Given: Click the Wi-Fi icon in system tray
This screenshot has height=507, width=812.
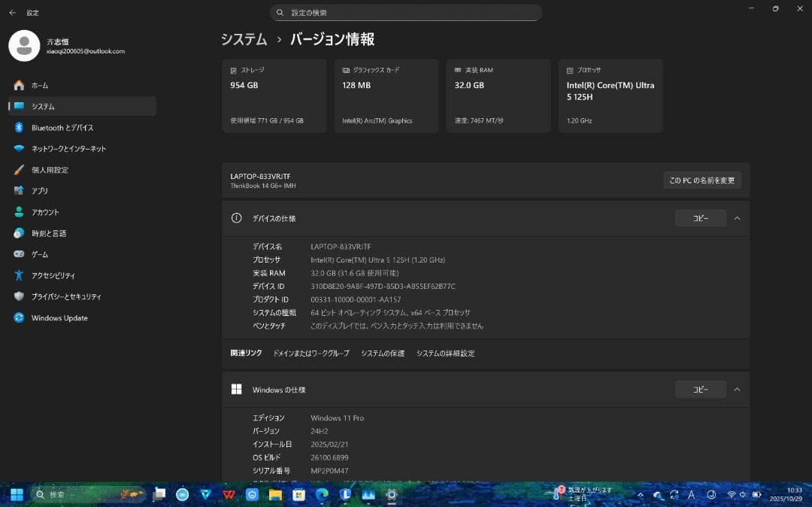Looking at the screenshot, I should 731,494.
